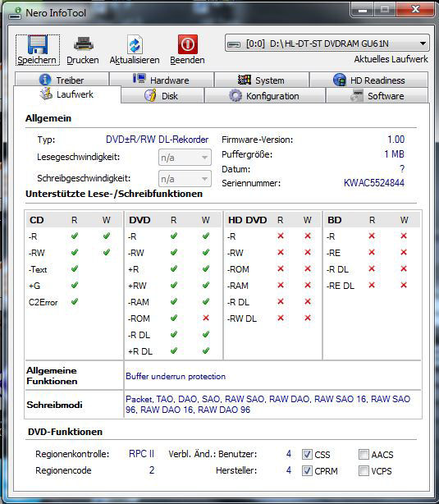439x504 pixels.
Task: Click the Regionencode value 2
Action: [x=152, y=470]
